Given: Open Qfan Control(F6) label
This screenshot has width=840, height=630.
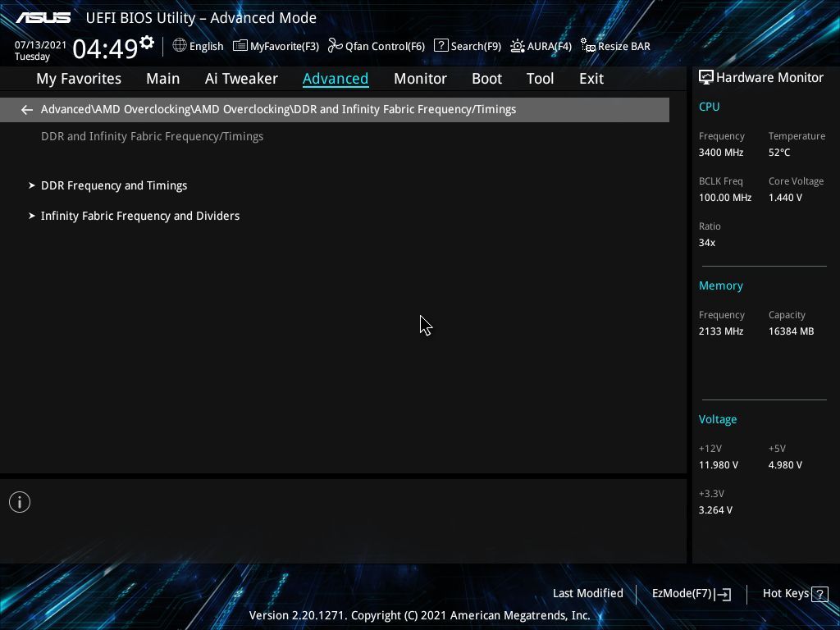Looking at the screenshot, I should click(385, 46).
